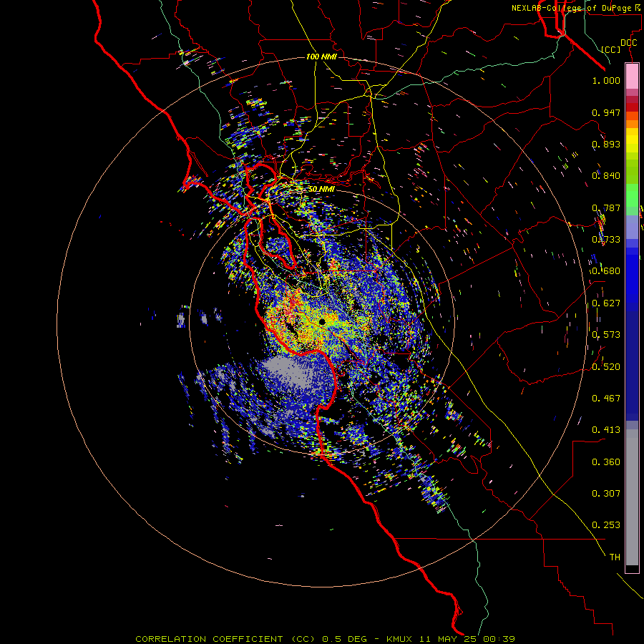Click the "TH" threshold label
The height and width of the screenshot is (644, 644).
coord(615,557)
